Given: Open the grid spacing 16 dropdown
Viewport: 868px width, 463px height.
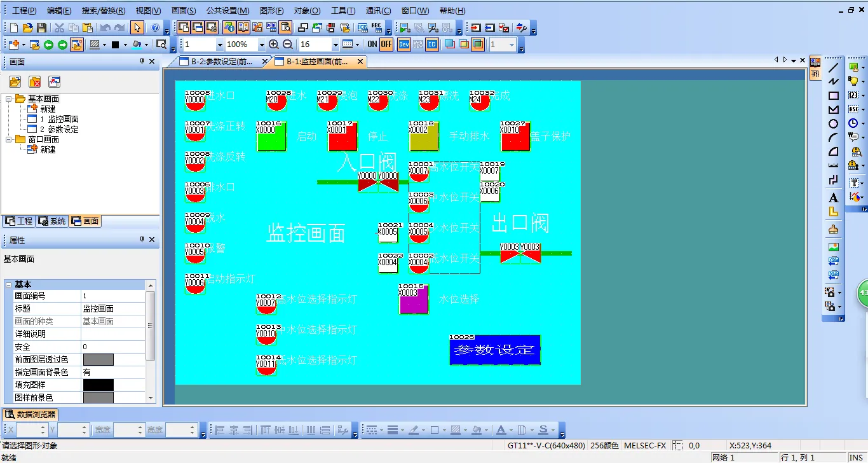Looking at the screenshot, I should pos(336,45).
